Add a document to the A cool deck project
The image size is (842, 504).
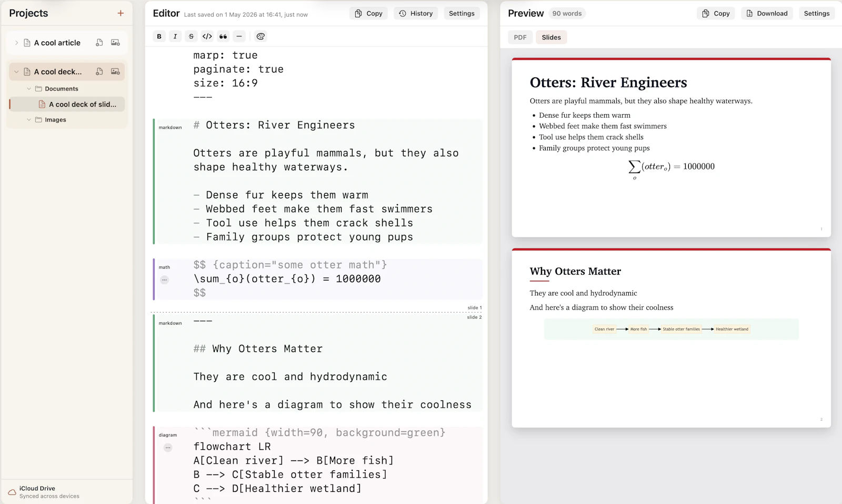[99, 72]
